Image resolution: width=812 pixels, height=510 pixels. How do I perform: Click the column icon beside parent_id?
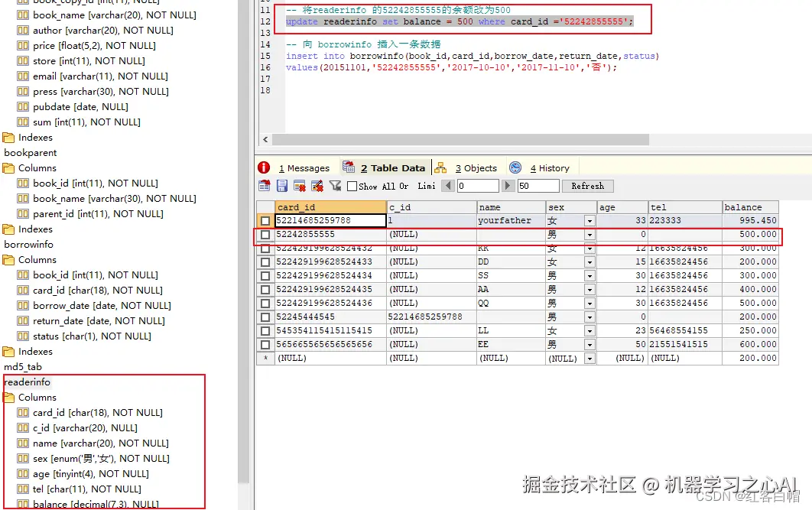23,213
